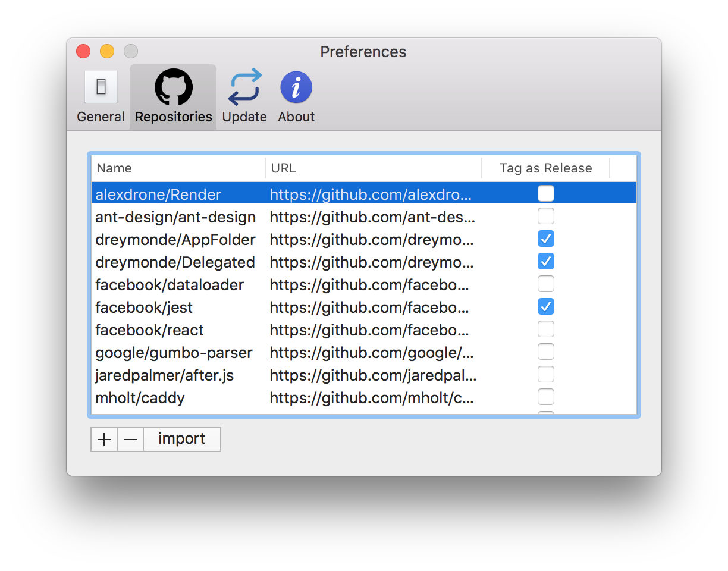Image resolution: width=728 pixels, height=571 pixels.
Task: Open the Update preferences pane
Action: coord(244,97)
